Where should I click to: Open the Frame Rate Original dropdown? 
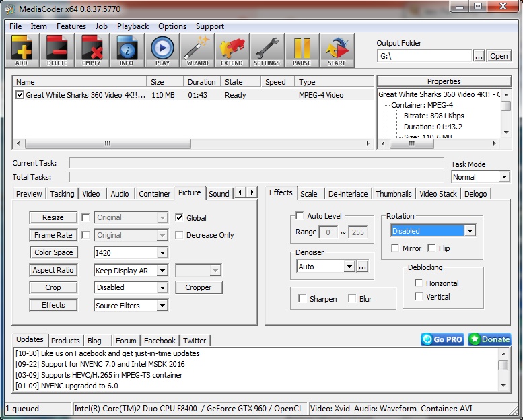point(131,235)
